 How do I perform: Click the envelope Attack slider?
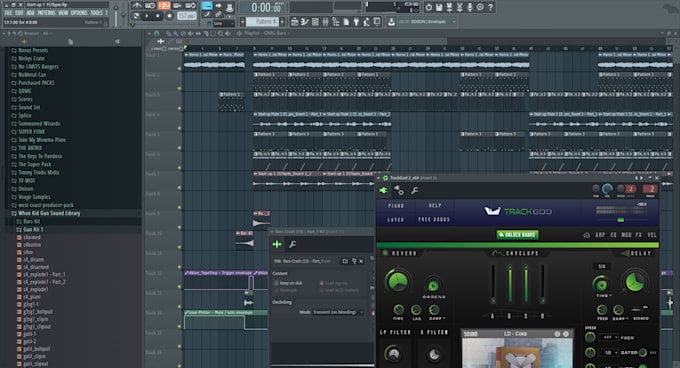(x=493, y=284)
